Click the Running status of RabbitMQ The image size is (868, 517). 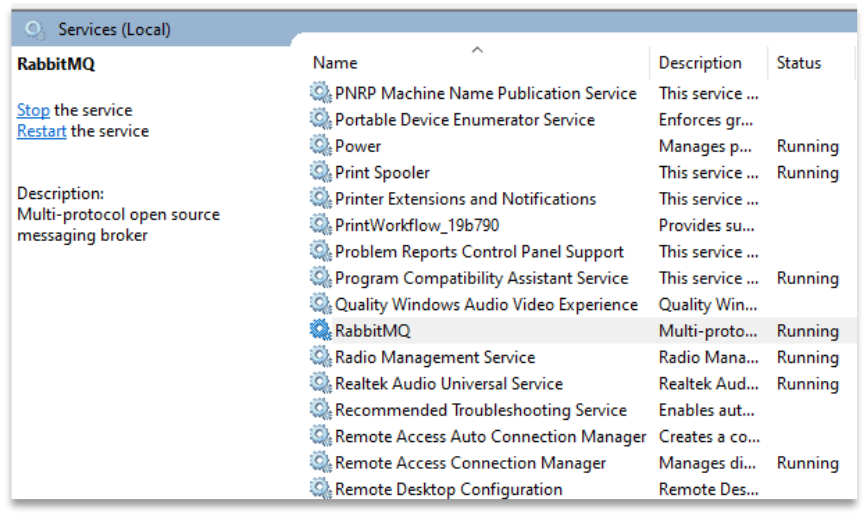pyautogui.click(x=808, y=331)
